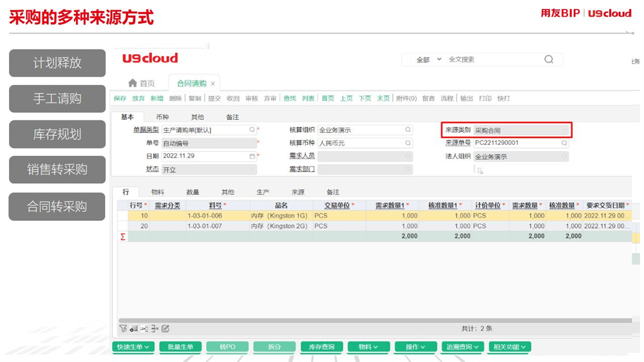Click the 全文搜索 search input

(493, 59)
